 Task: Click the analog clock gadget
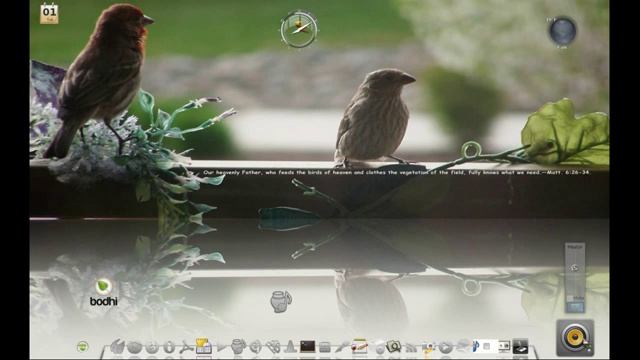click(299, 29)
